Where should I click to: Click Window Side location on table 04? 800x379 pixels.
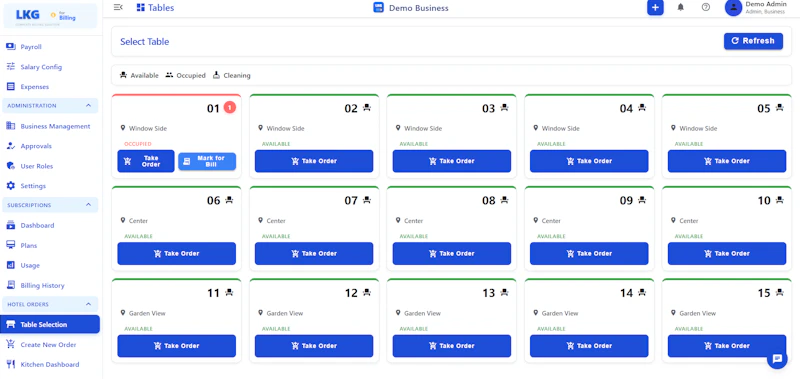tap(561, 129)
